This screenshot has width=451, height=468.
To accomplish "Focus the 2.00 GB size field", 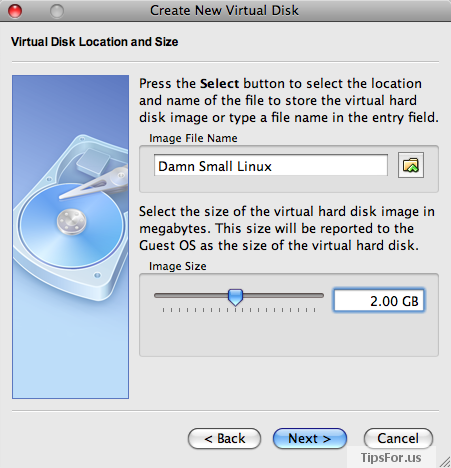I will [379, 301].
